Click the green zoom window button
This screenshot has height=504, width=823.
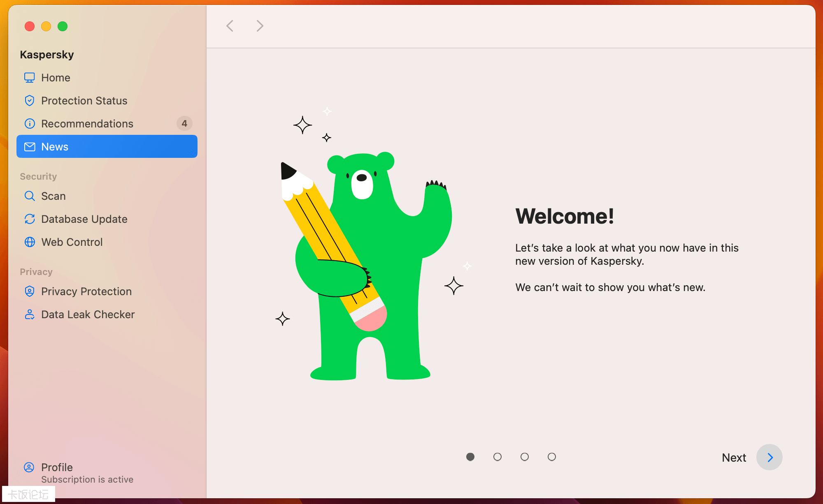coord(63,26)
